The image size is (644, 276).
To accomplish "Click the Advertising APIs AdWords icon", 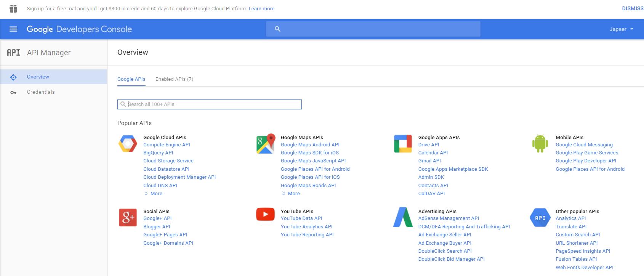I will (x=403, y=217).
